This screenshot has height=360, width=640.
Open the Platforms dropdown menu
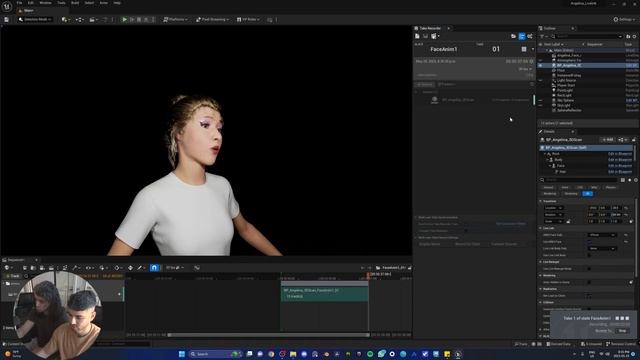(x=176, y=19)
